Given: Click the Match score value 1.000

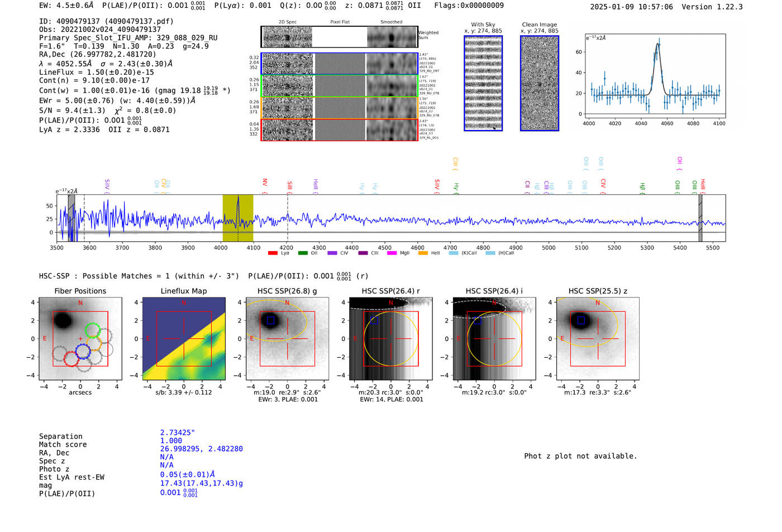Looking at the screenshot, I should [171, 440].
